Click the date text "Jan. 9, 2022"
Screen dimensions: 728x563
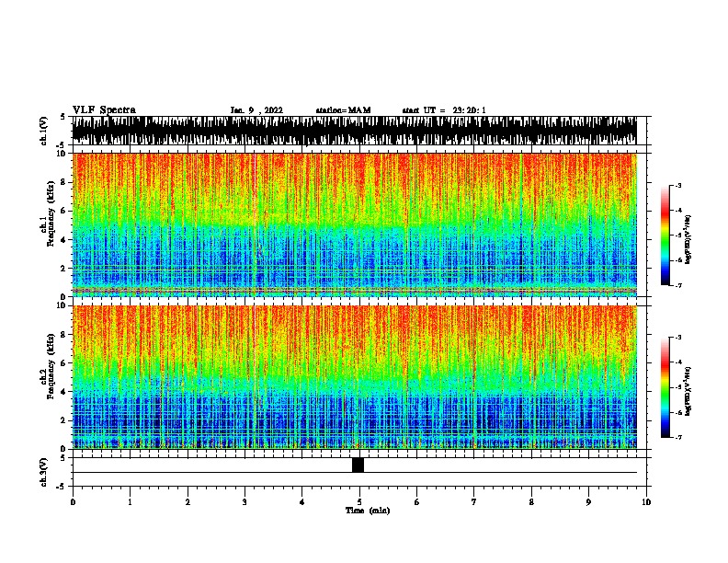[256, 110]
